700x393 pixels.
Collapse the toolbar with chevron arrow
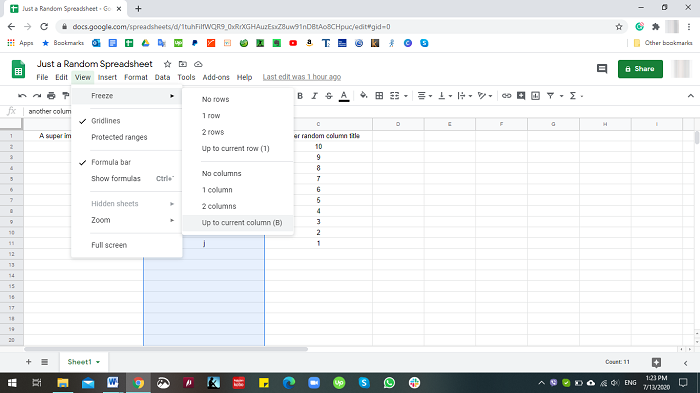(x=691, y=96)
